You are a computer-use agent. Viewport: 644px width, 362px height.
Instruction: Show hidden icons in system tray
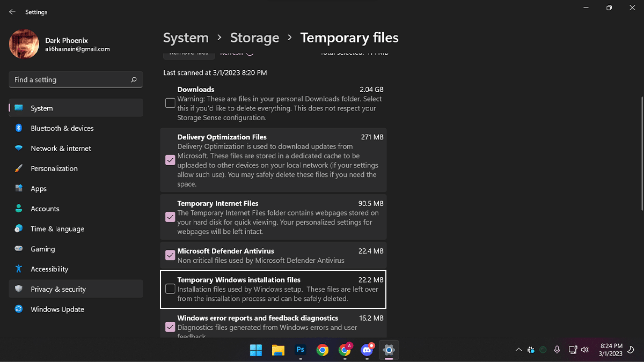(x=518, y=350)
